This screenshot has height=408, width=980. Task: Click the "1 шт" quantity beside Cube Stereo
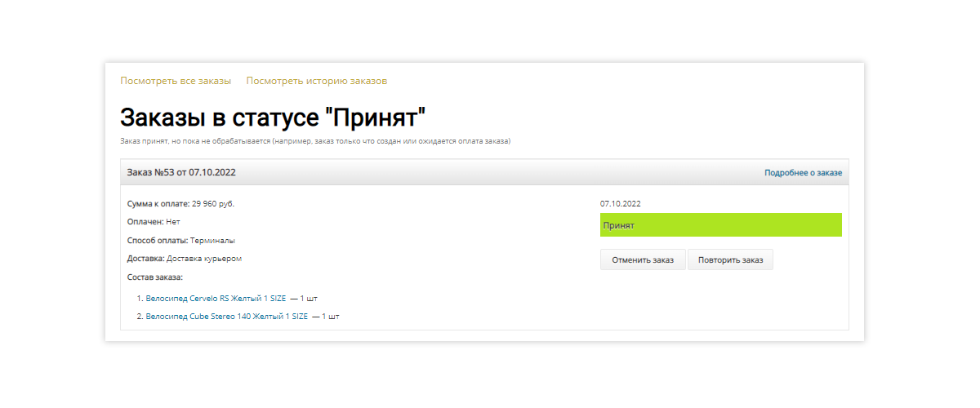coord(329,316)
